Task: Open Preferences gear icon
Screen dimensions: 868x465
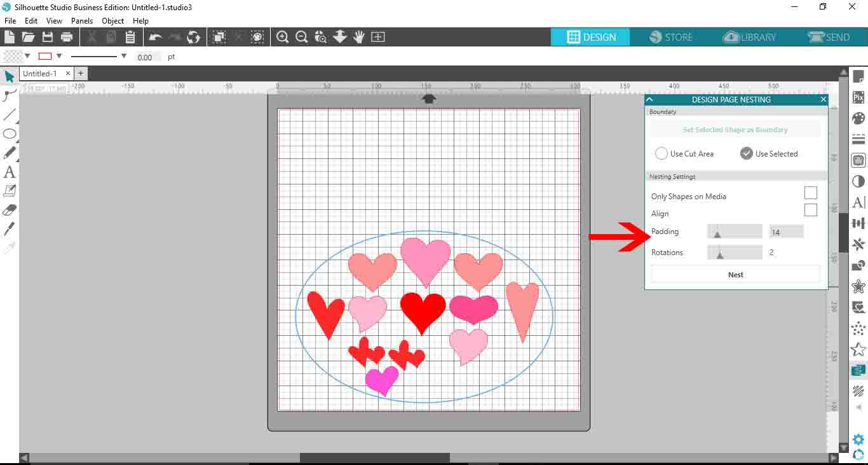Action: (858, 440)
